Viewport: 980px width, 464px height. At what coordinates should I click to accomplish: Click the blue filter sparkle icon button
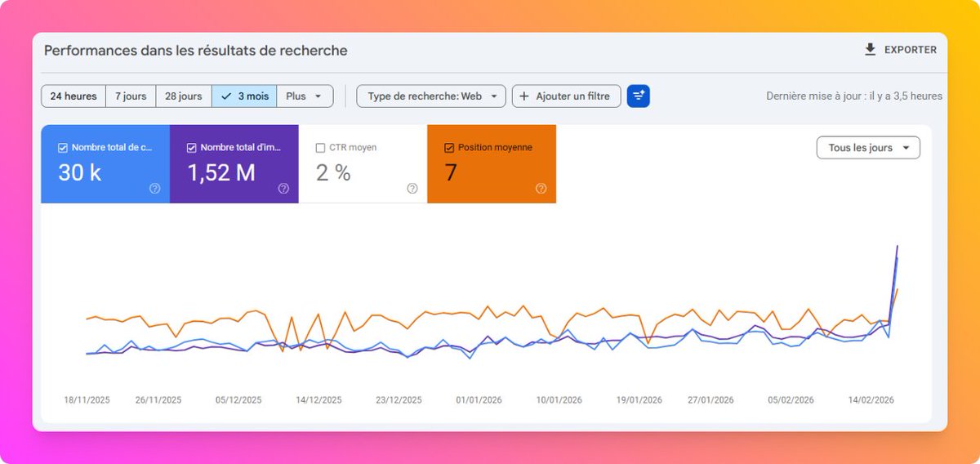click(639, 96)
